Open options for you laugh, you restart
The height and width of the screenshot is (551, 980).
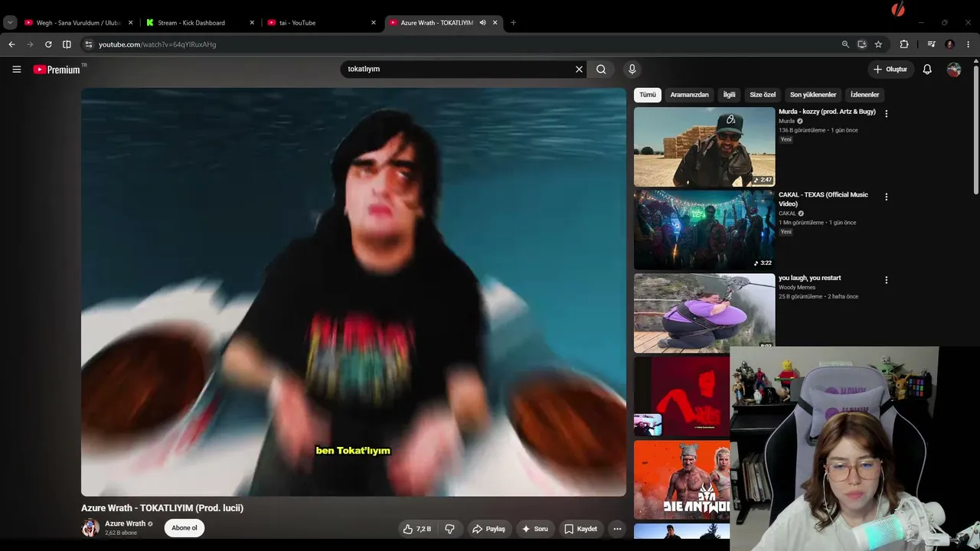(887, 280)
